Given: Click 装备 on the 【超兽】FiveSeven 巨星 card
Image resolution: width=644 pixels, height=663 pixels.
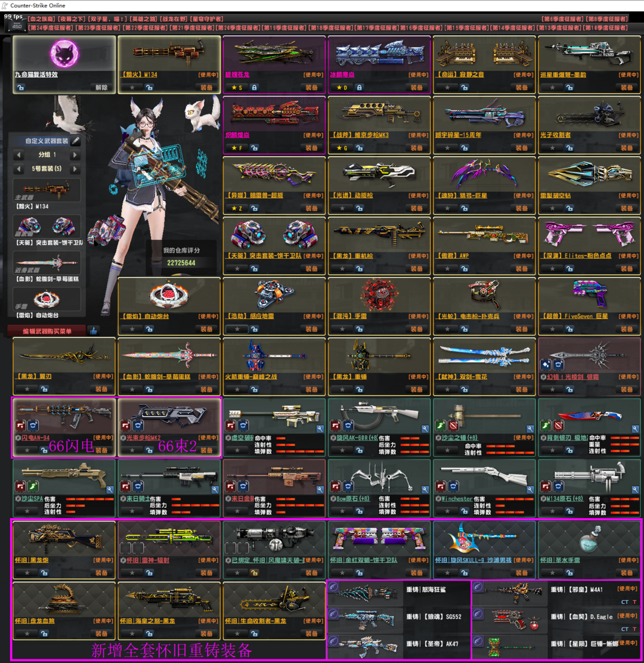Looking at the screenshot, I should (x=627, y=329).
